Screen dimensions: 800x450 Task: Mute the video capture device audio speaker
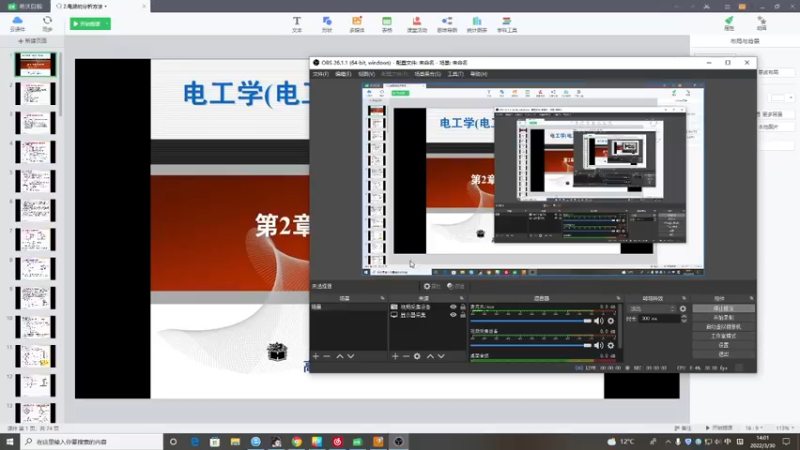tap(598, 345)
